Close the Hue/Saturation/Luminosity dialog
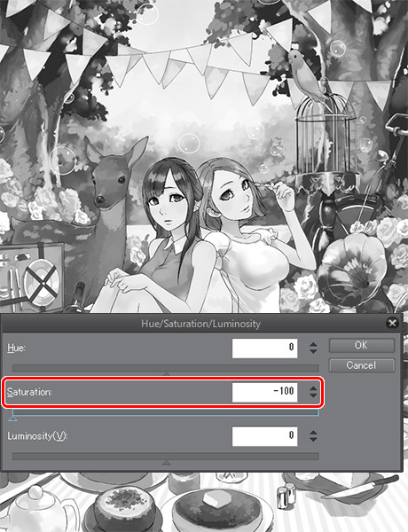This screenshot has width=408, height=532. (x=392, y=323)
